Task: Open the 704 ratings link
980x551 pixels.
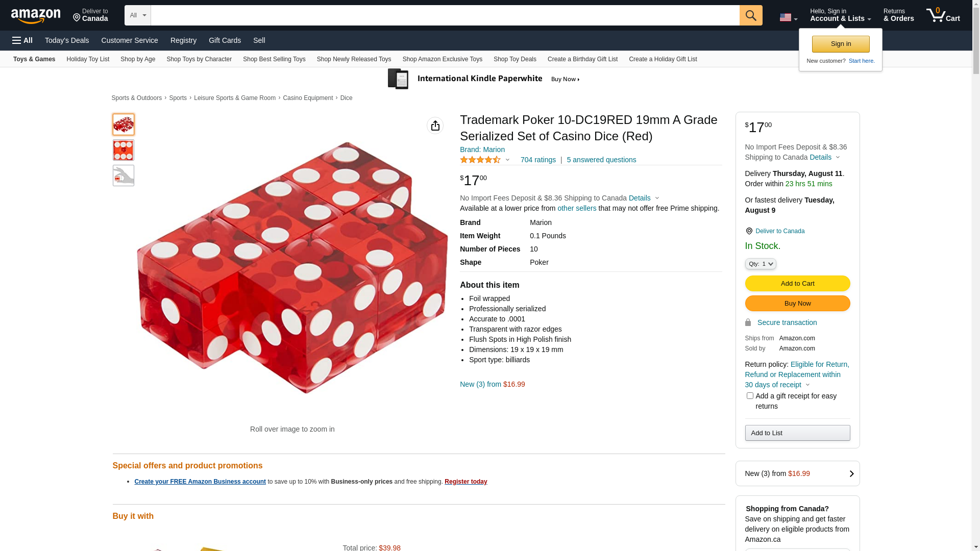Action: click(538, 160)
